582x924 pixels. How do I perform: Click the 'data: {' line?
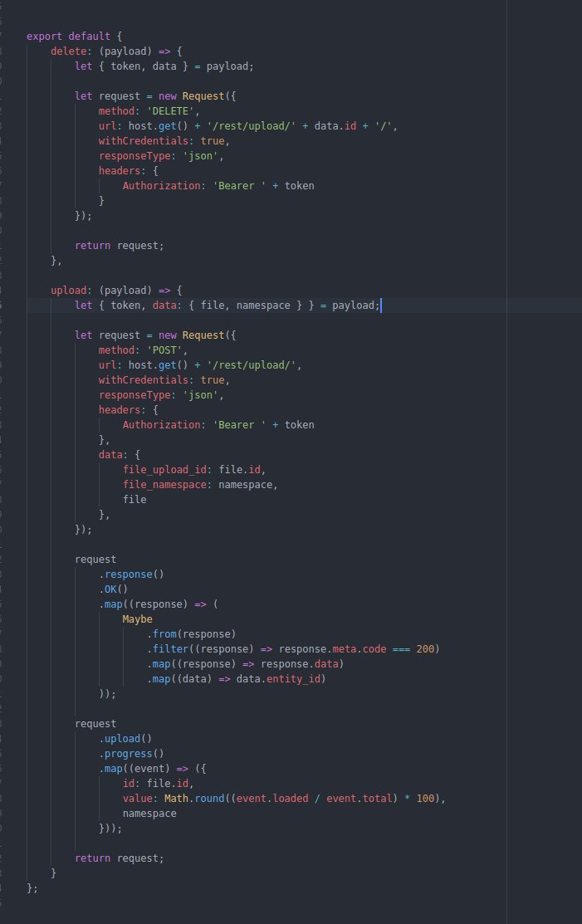(x=120, y=455)
